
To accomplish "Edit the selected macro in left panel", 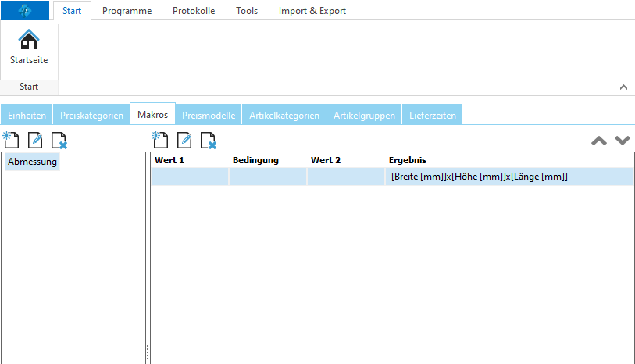I will (35, 141).
